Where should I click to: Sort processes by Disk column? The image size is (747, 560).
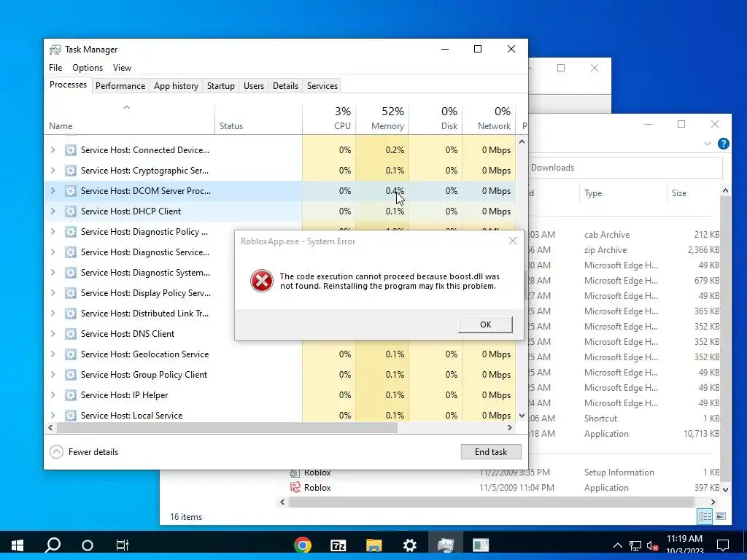tap(436, 119)
